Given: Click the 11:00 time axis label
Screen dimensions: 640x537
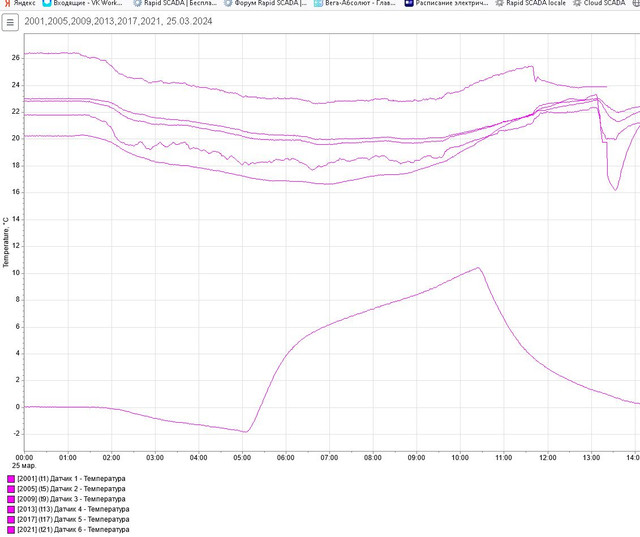Looking at the screenshot, I should [x=504, y=458].
